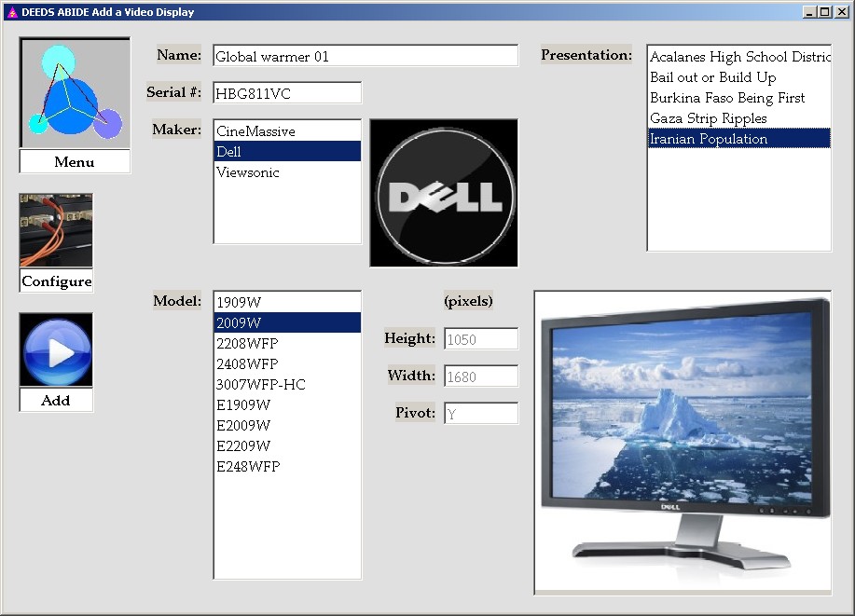Choose the Gaza Strip Ripples presentation

click(709, 118)
